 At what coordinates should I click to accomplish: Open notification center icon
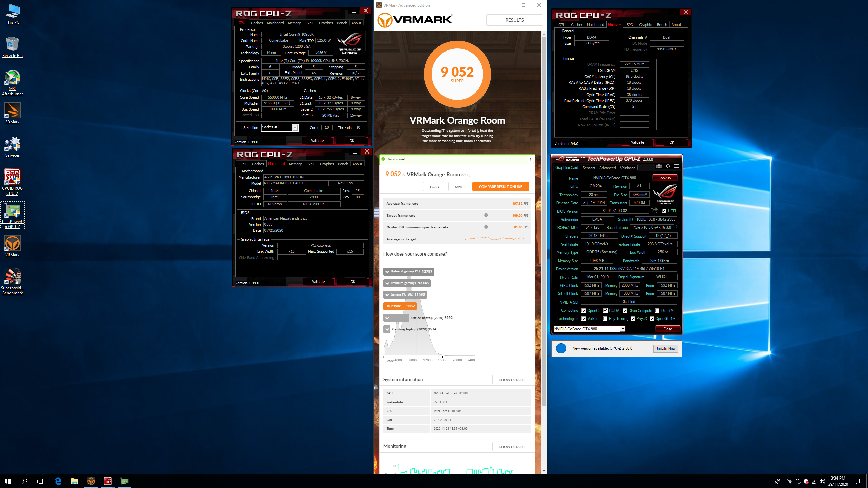[857, 481]
